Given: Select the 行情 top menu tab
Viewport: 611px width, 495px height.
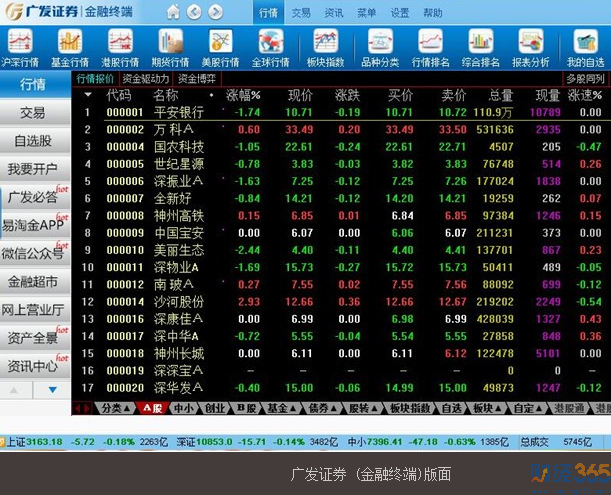Looking at the screenshot, I should point(268,13).
